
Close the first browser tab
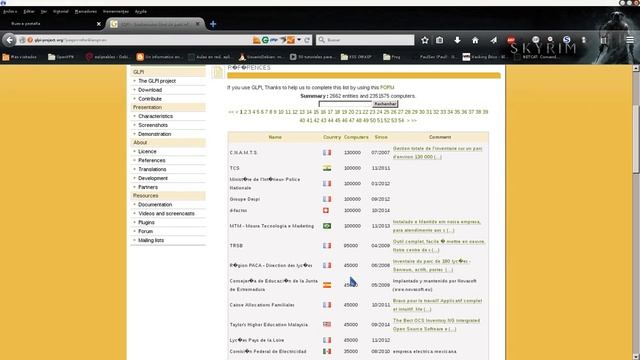point(98,24)
